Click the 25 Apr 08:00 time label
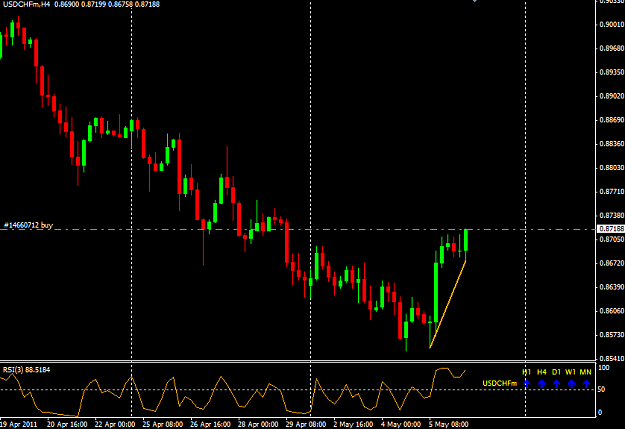Screen dimensions: 625x429 (163, 424)
